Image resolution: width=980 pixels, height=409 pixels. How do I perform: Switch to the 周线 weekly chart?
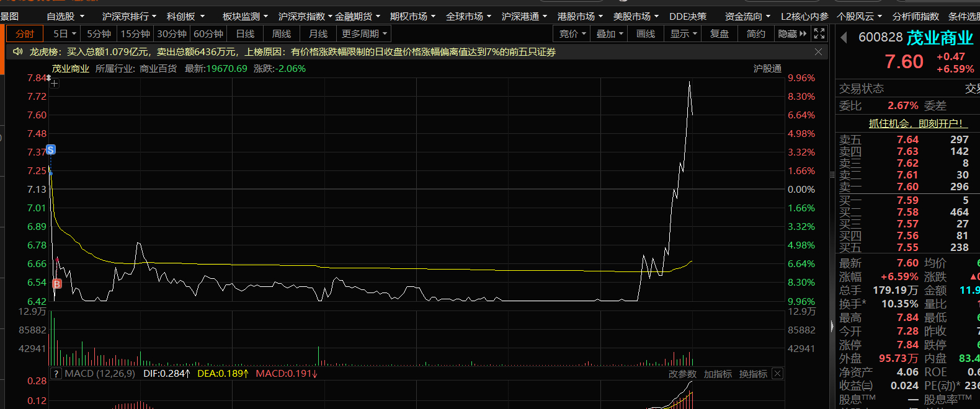click(282, 33)
